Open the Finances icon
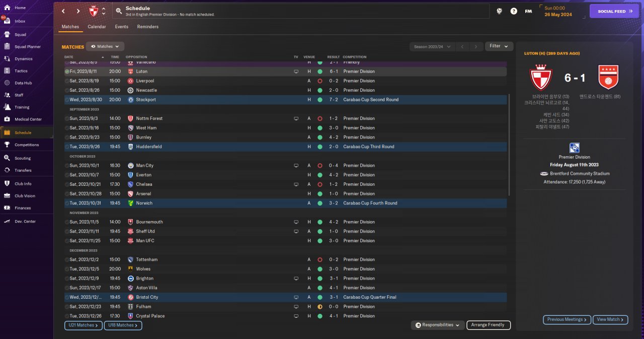The height and width of the screenshot is (339, 644). (7, 208)
